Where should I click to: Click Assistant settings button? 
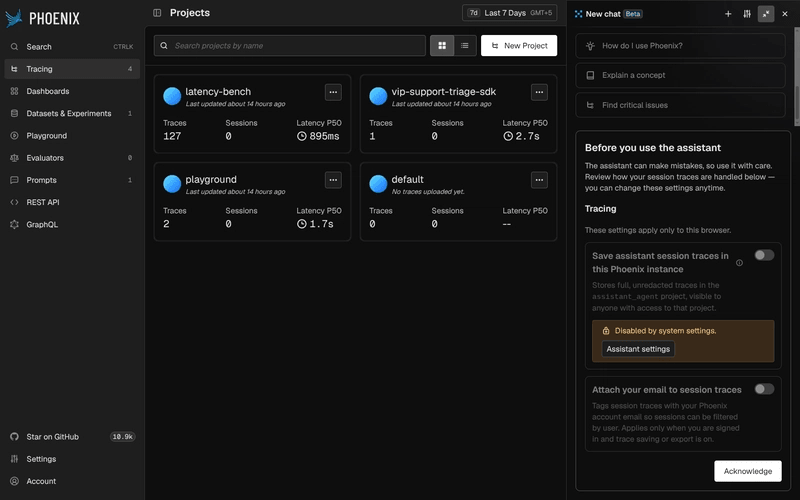coord(638,349)
